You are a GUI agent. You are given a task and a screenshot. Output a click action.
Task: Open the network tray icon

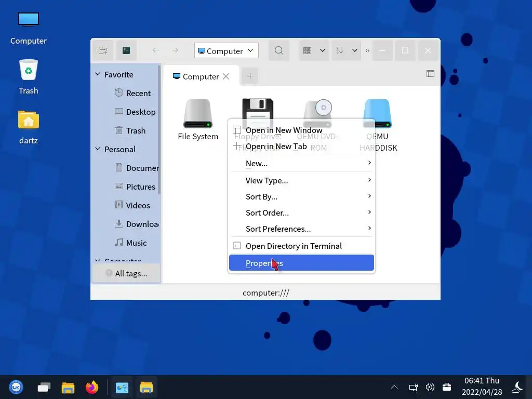click(x=413, y=387)
